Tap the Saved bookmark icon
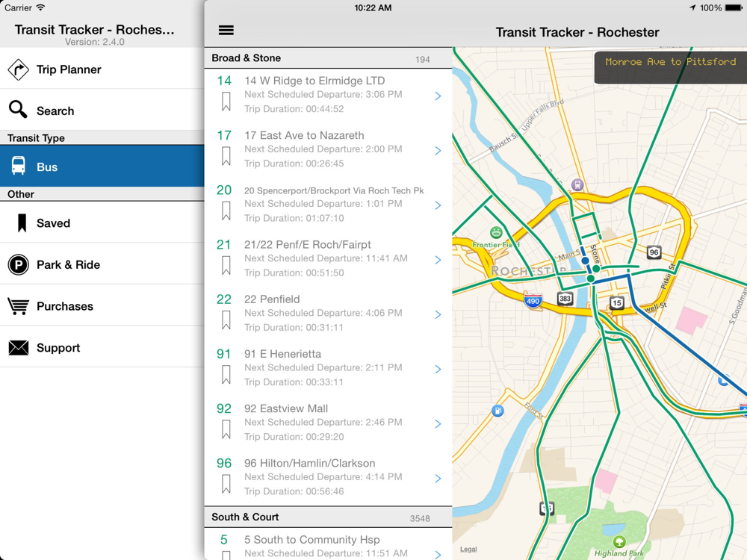Screen dimensions: 747x560 pyautogui.click(x=22, y=223)
